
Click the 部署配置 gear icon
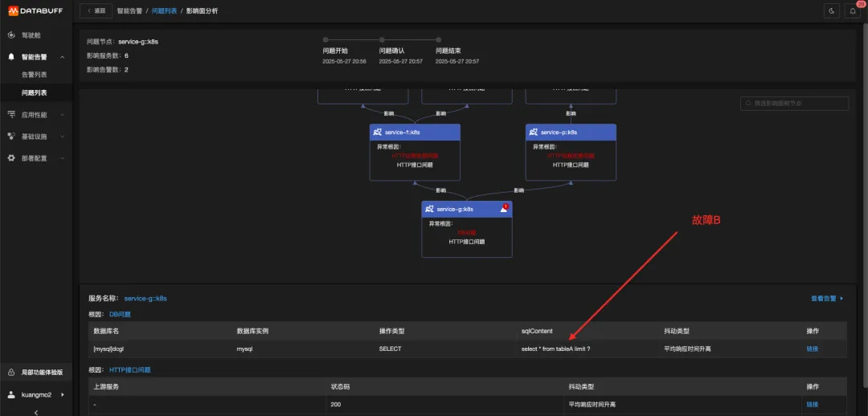(x=11, y=157)
